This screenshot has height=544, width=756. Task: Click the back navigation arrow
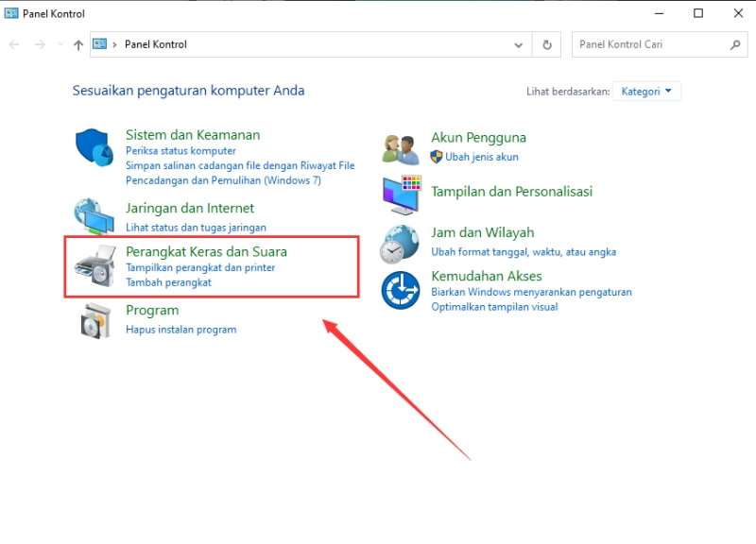click(x=14, y=44)
